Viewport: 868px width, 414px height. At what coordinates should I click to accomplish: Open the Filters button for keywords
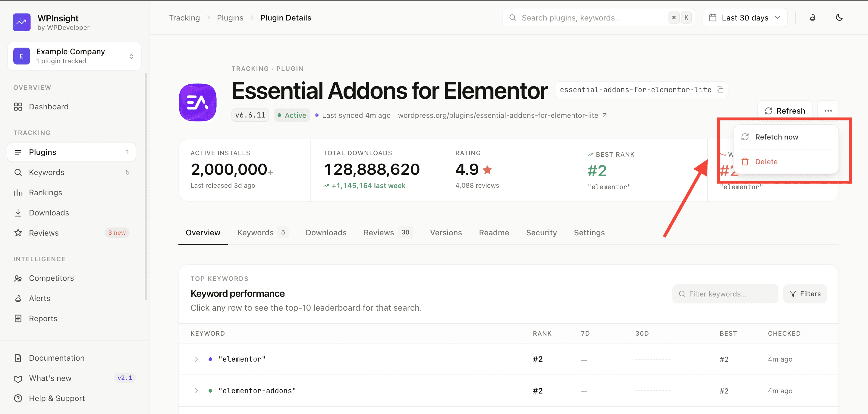tap(805, 294)
